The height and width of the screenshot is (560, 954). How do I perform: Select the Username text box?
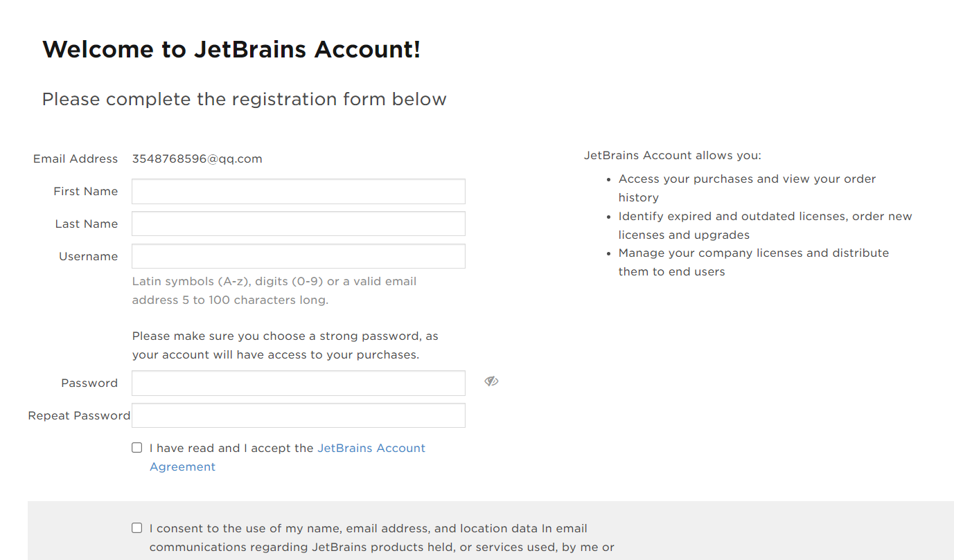[298, 256]
